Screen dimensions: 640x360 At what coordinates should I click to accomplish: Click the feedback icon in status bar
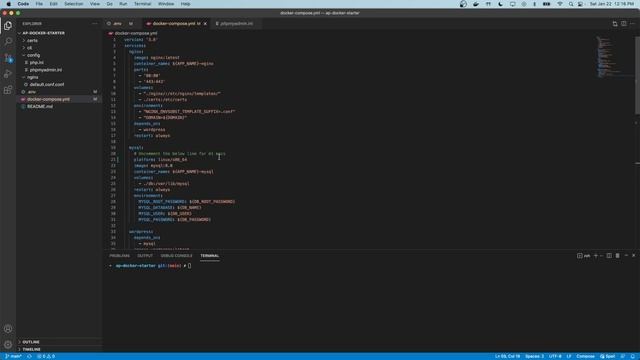point(623,356)
